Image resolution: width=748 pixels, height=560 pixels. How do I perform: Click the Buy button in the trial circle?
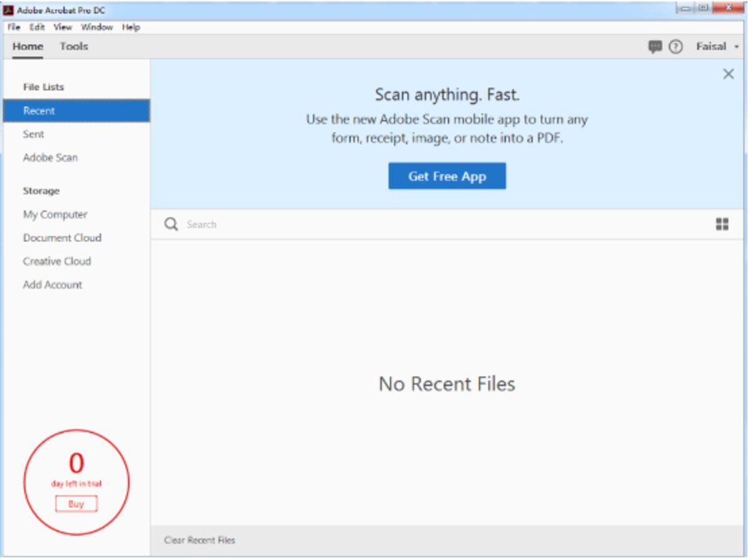coord(75,503)
